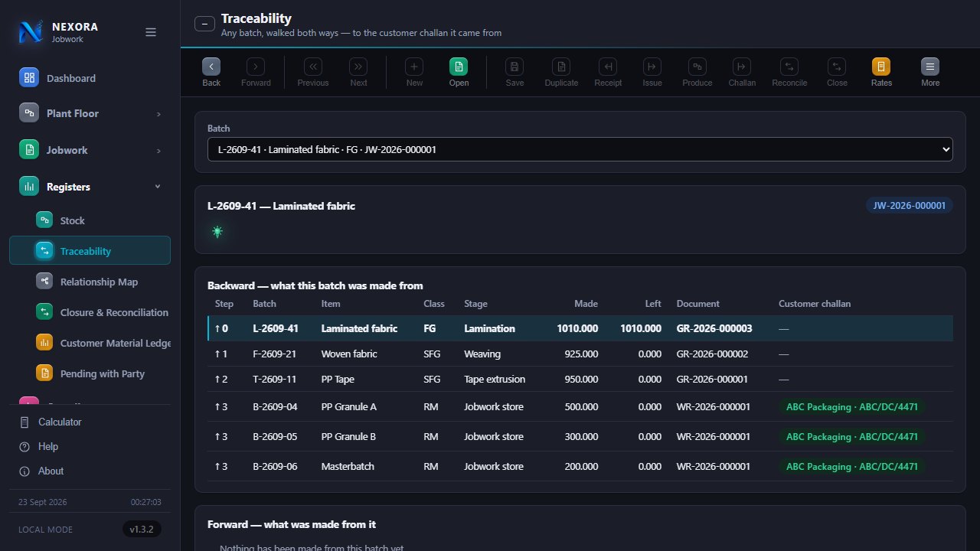Open the Batch dropdown selector

580,149
